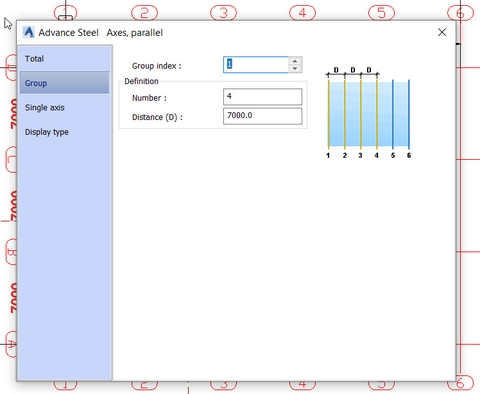The width and height of the screenshot is (480, 394).
Task: Click the Number field showing 4
Action: coord(263,97)
